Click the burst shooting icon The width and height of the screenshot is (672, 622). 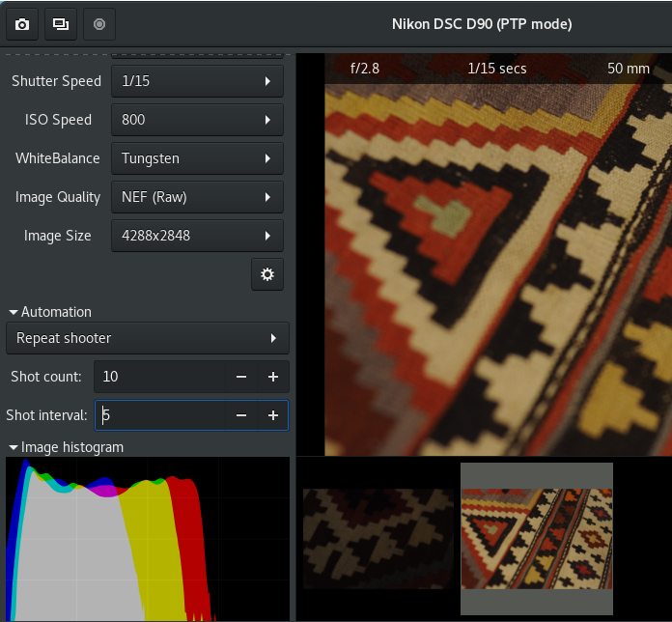tap(60, 23)
